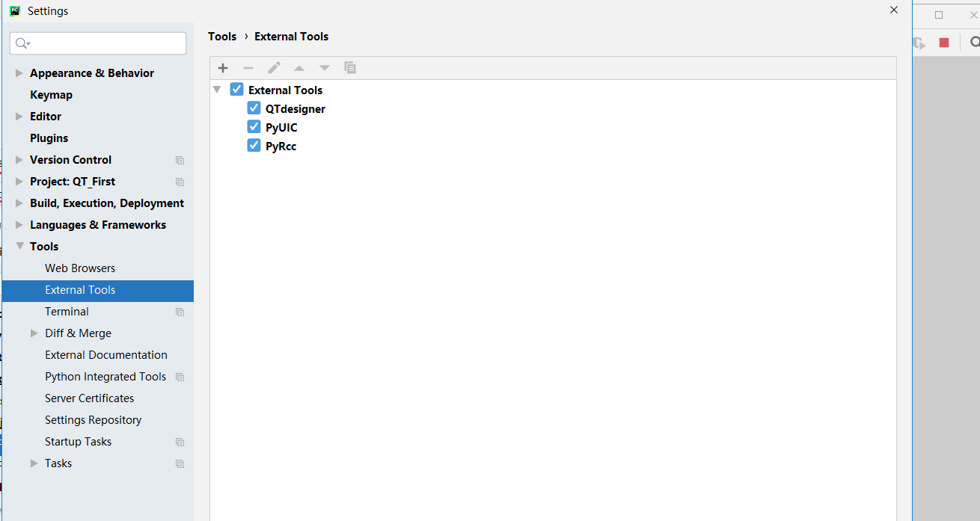Collapse the Tools section arrow
Screen dimensions: 980x521
click(19, 246)
